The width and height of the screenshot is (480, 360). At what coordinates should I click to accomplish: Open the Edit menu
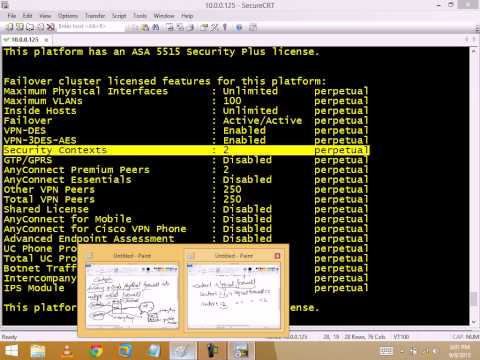coord(27,16)
